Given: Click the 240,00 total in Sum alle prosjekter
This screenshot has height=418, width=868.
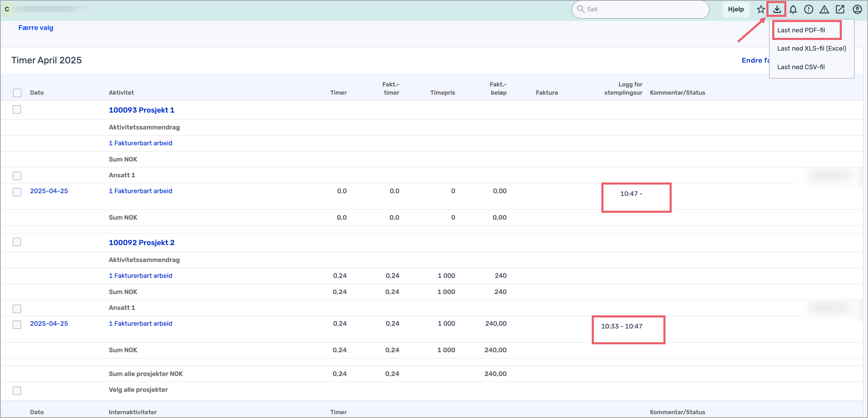Looking at the screenshot, I should pyautogui.click(x=495, y=374).
